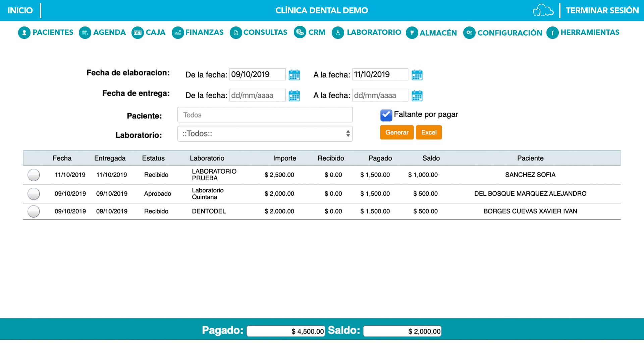This screenshot has height=362, width=644.
Task: Open calendar for elaboration start date
Action: click(x=294, y=75)
